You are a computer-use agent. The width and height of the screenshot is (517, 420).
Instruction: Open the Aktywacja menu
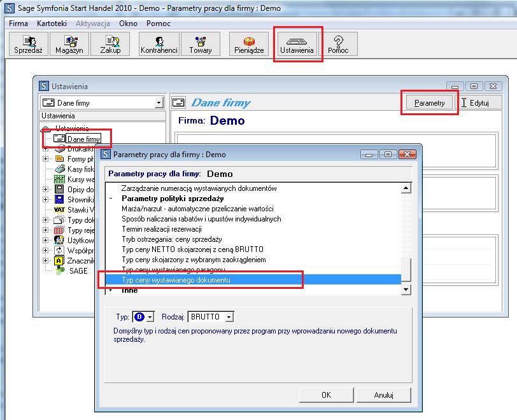coord(93,24)
